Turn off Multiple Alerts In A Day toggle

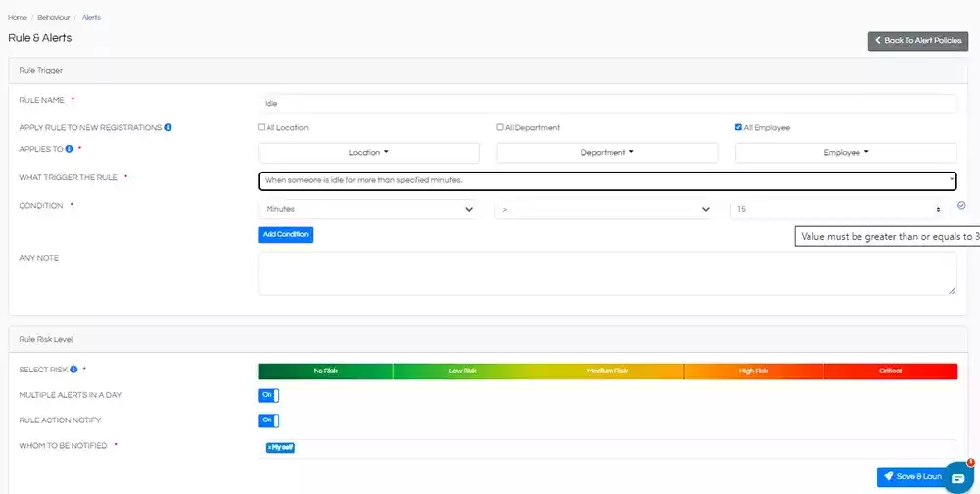pos(269,395)
